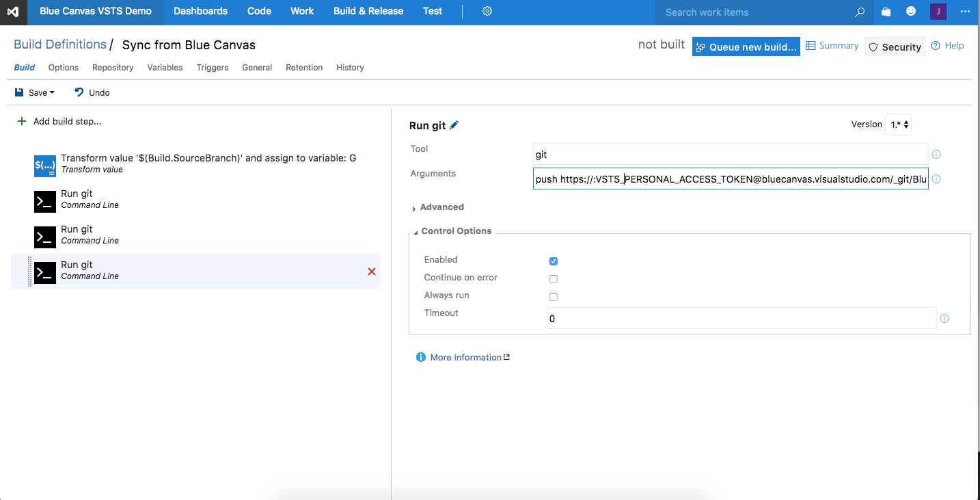The image size is (980, 500).
Task: Open the Build & Release hub
Action: point(368,11)
